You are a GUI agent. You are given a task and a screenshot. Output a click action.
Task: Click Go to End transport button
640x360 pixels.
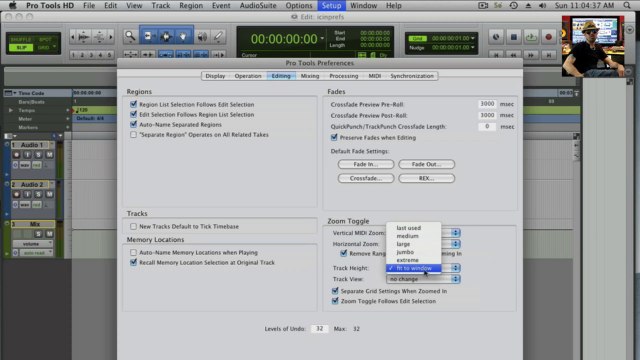[x=549, y=54]
